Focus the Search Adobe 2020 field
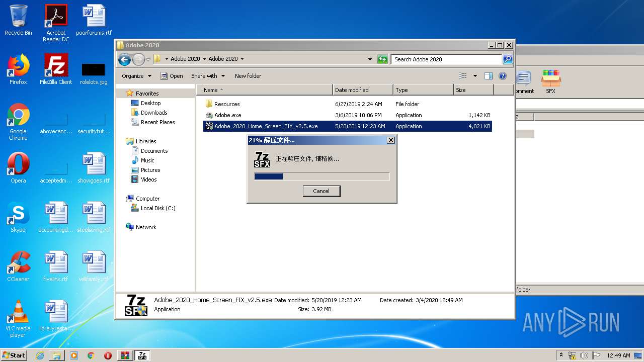Image resolution: width=644 pixels, height=362 pixels. coord(446,59)
